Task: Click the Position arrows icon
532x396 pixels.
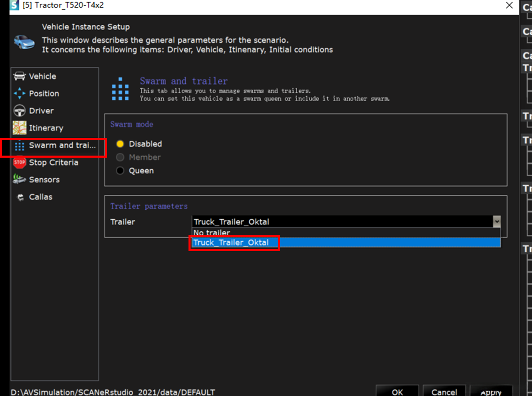Action: (x=19, y=94)
